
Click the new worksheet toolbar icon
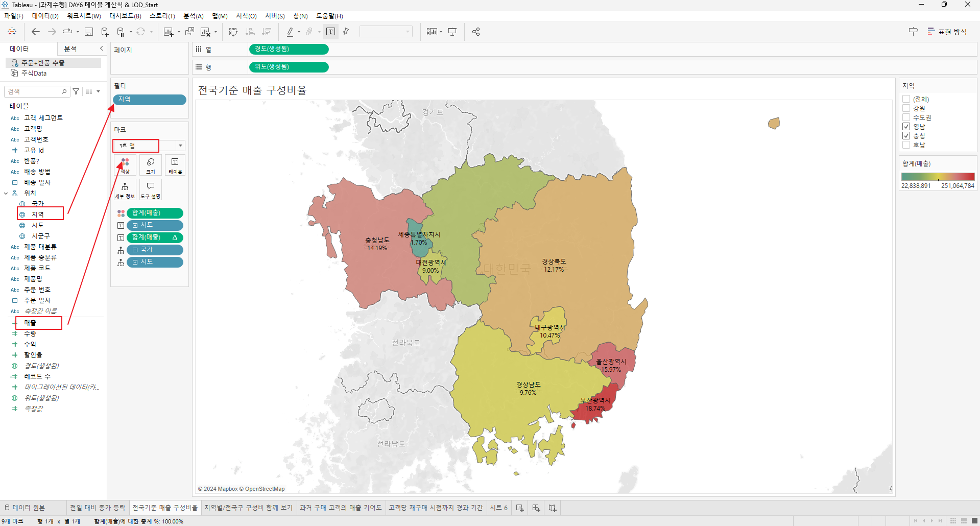169,32
